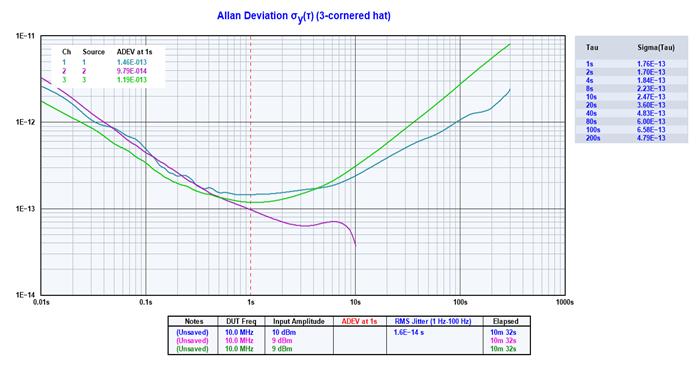Select the 80s row sigma 6.00E-13
This screenshot has width=698, height=376.
click(x=651, y=121)
